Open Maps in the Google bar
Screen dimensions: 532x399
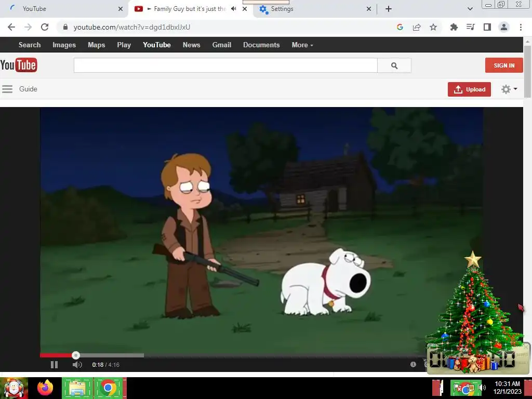pos(96,45)
